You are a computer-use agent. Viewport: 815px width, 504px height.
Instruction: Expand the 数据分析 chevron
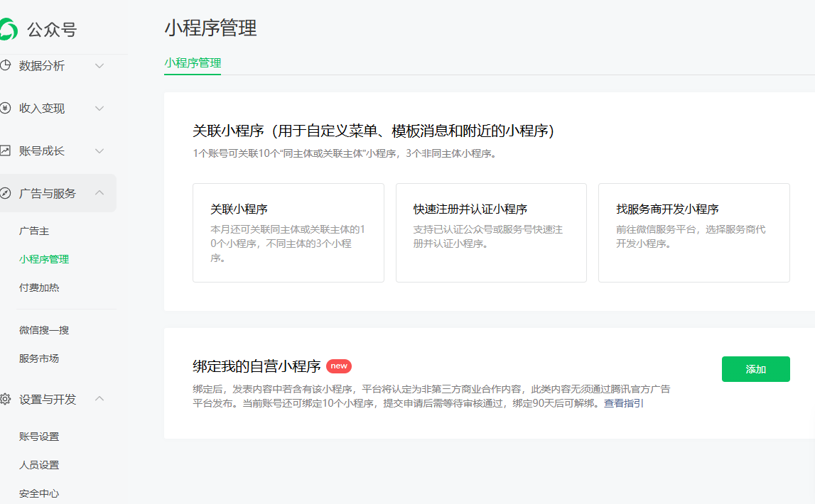pos(99,66)
